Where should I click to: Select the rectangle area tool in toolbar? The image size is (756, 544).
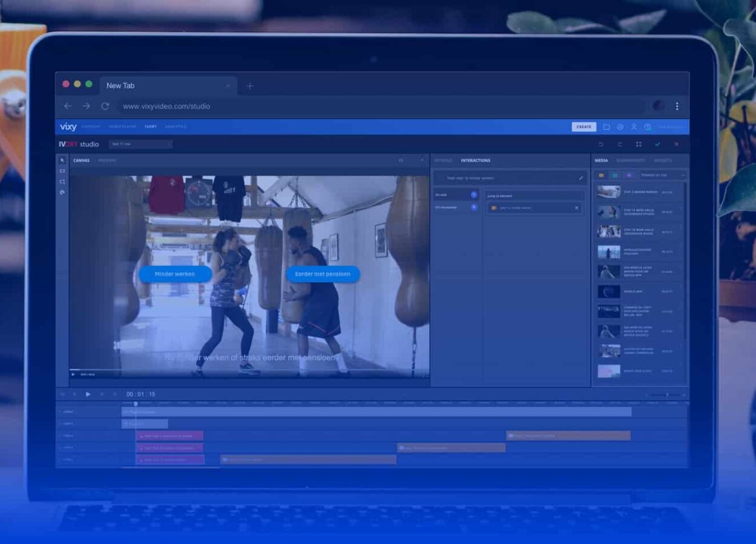[62, 171]
